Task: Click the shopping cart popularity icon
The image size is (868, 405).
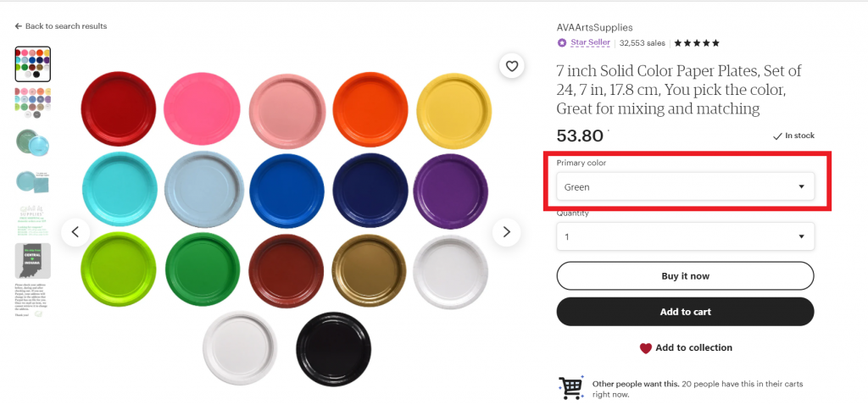Action: [x=571, y=388]
